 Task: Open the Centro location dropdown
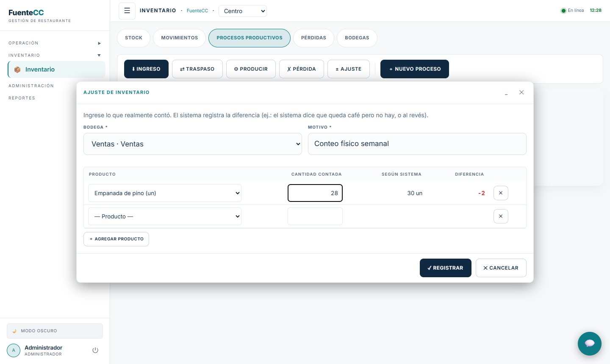[243, 11]
